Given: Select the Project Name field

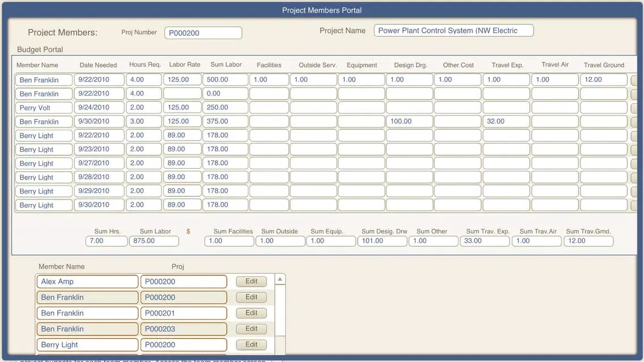Looking at the screenshot, I should tap(454, 31).
